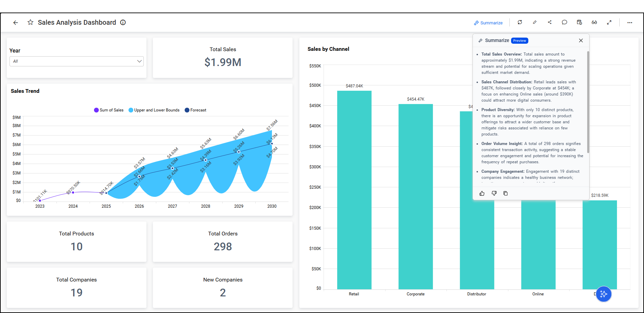Enter fullscreen mode with expand arrows
Screen dimensions: 644x313
(x=609, y=22)
